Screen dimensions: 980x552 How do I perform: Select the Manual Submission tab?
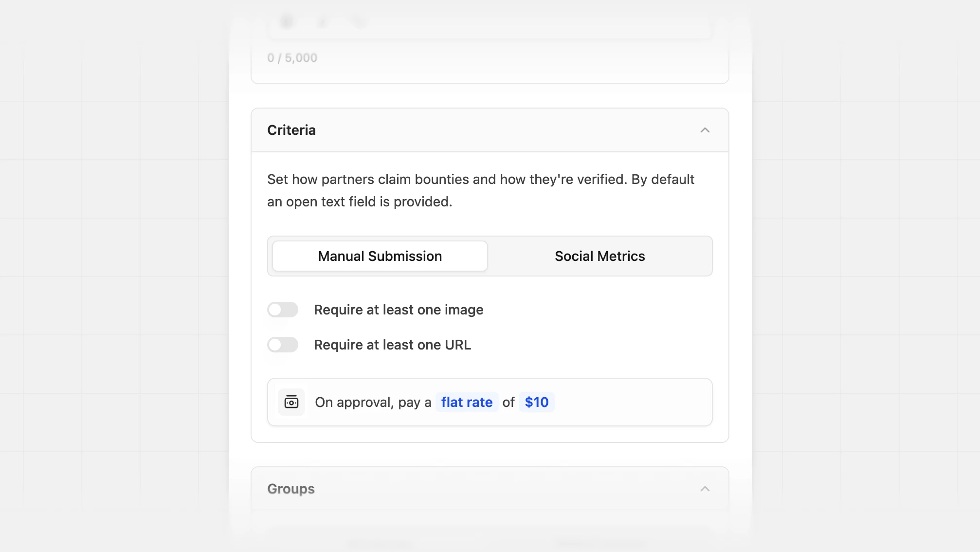coord(380,256)
